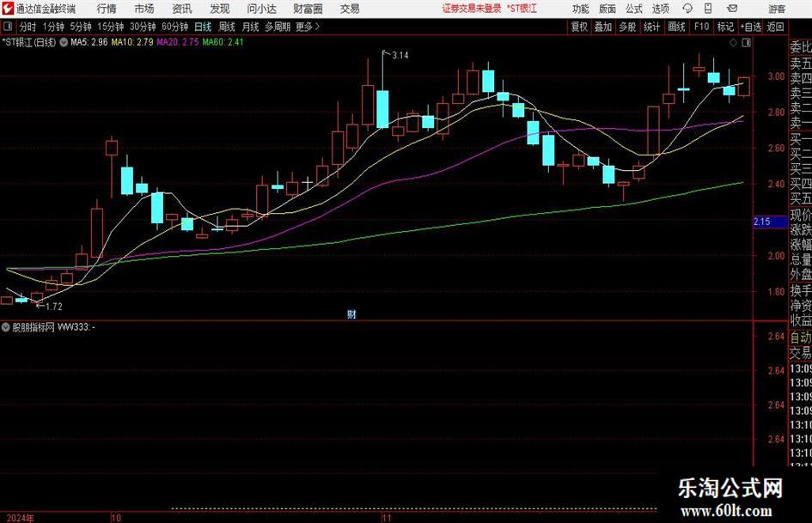Open the 公式 menu

point(633,9)
